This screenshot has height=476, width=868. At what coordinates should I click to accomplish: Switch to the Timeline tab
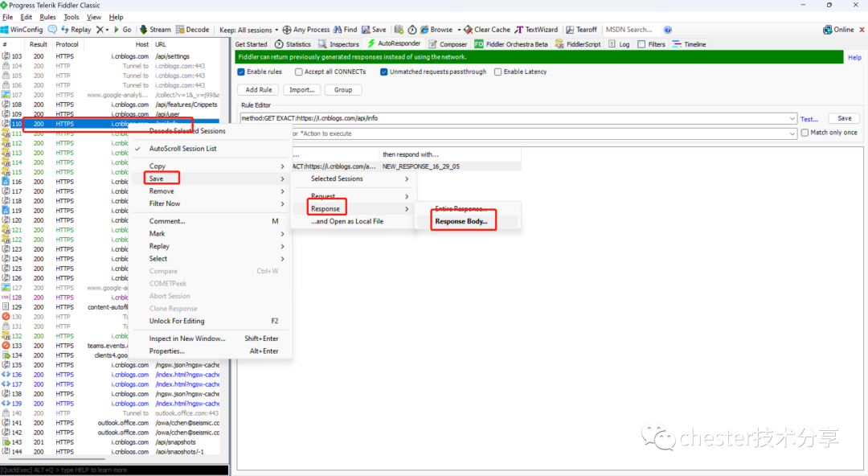[690, 44]
